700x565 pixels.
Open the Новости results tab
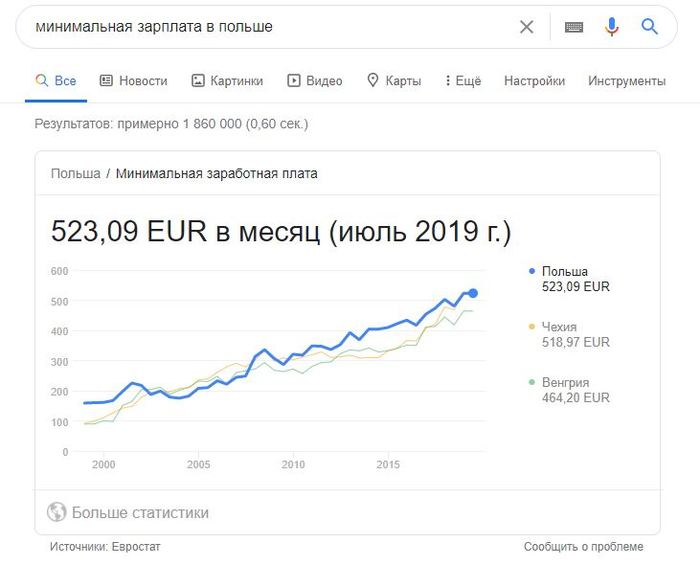click(x=133, y=81)
